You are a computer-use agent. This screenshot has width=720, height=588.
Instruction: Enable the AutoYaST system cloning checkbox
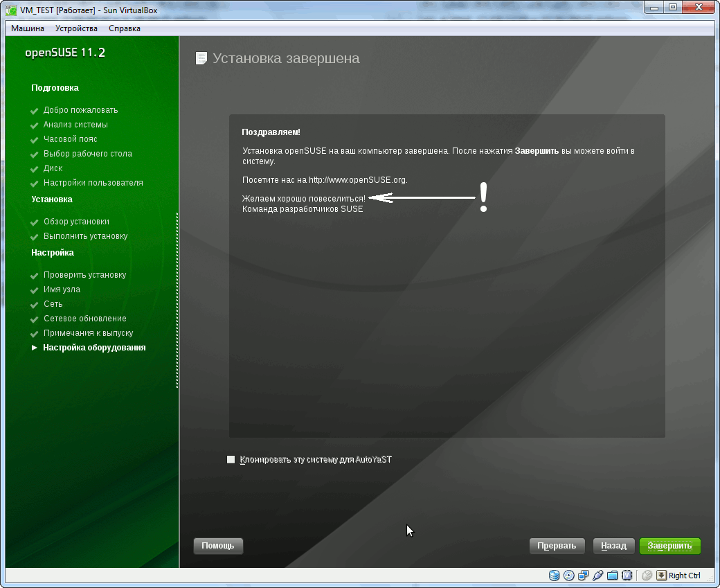click(x=231, y=459)
